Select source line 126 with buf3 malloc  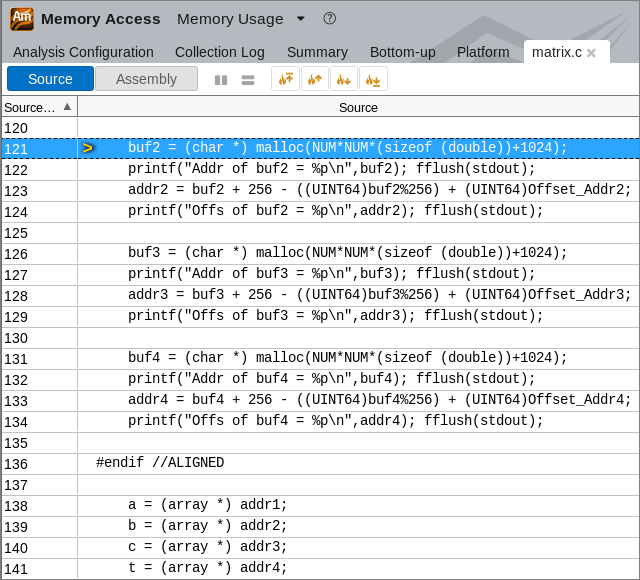(347, 253)
